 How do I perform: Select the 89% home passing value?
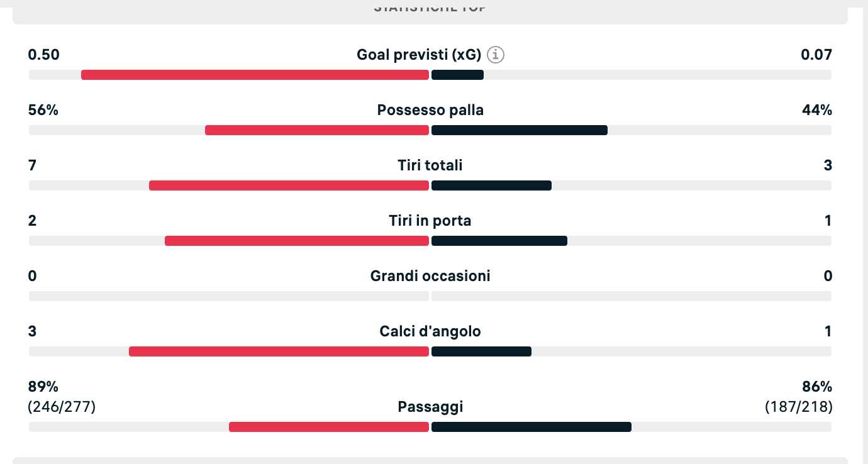[x=43, y=387]
